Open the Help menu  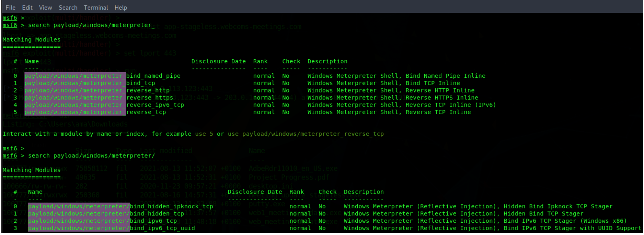point(120,8)
